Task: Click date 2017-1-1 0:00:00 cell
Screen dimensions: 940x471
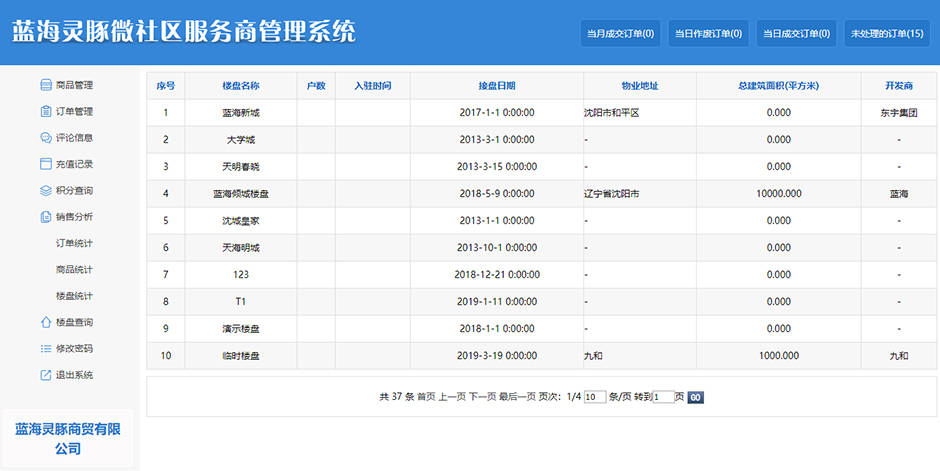Action: click(x=496, y=113)
